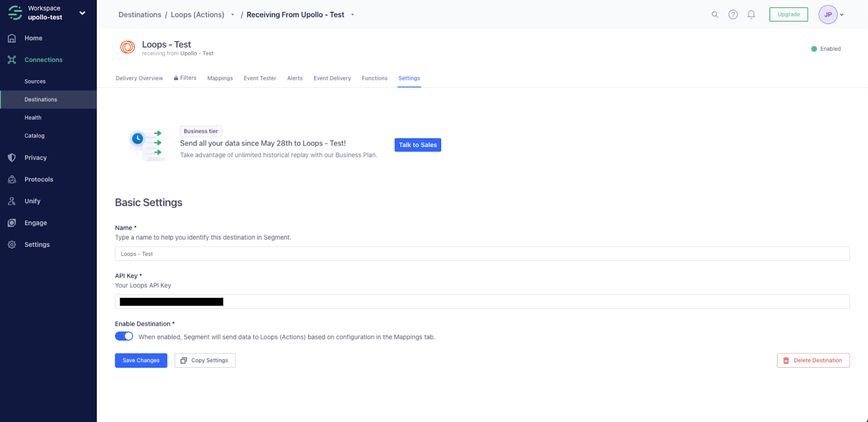Screen dimensions: 868x422
Task: Expand the workspace switcher chevron
Action: 82,13
